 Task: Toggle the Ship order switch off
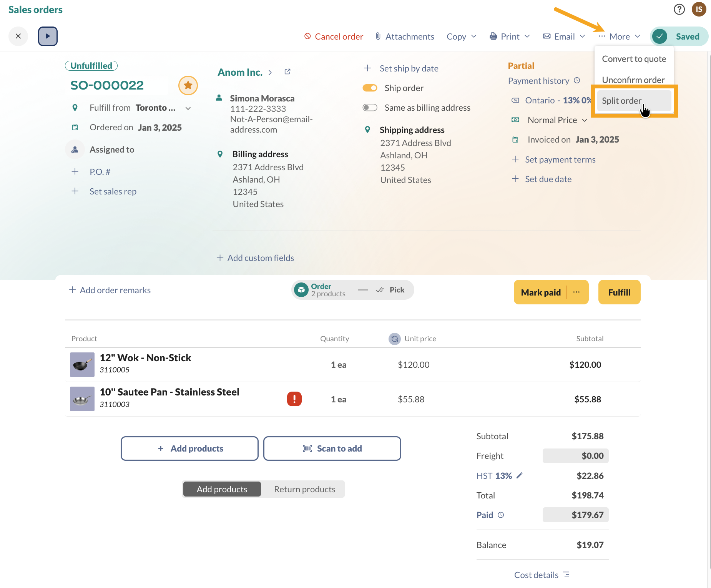pyautogui.click(x=370, y=88)
